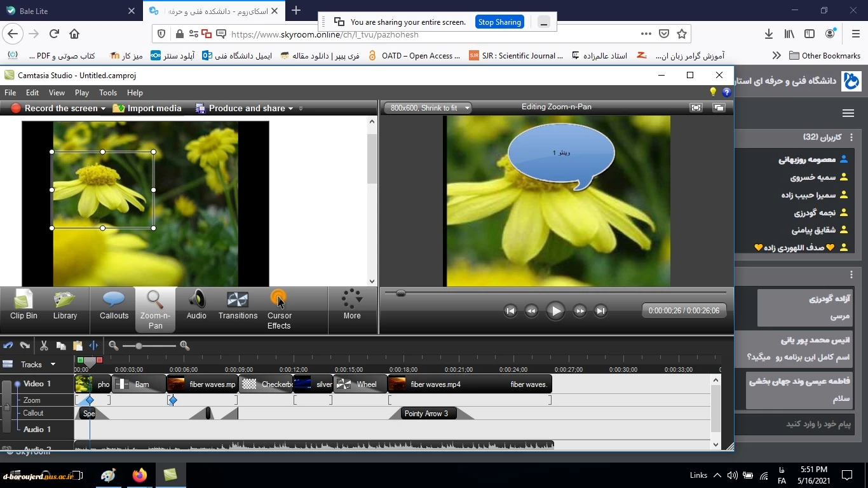
Task: Toggle the detached preview window button
Action: pyautogui.click(x=719, y=108)
